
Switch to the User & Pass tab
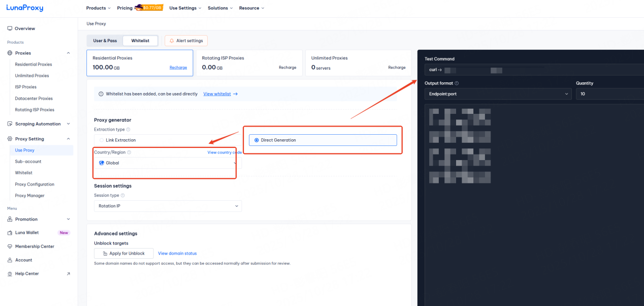click(x=105, y=40)
